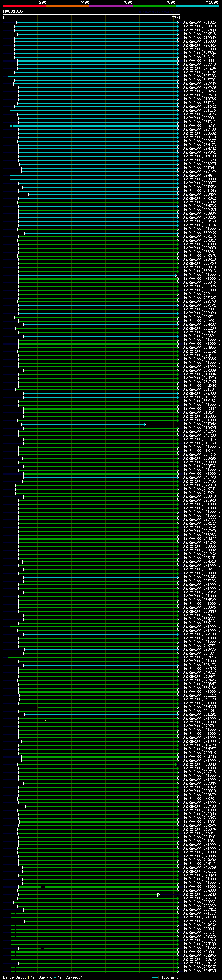Select hit label UniRef100_A9TDH0

[x=199, y=424]
